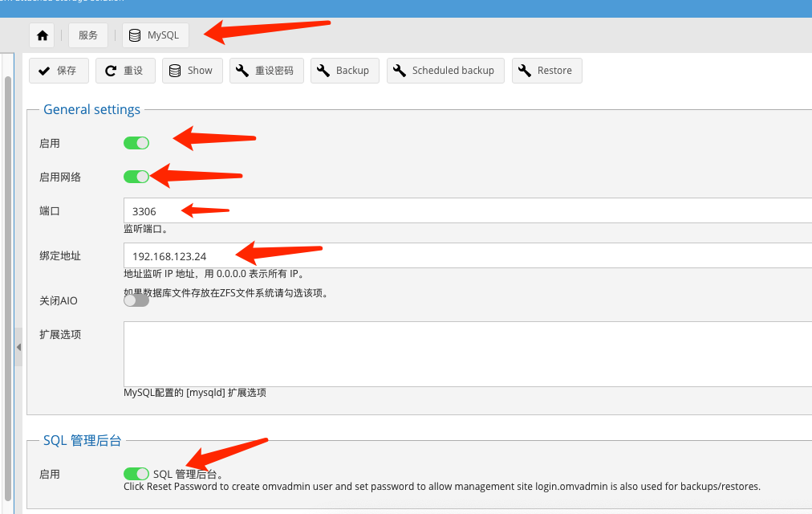Click the 启用网络 label
This screenshot has height=514, width=812.
(x=60, y=177)
